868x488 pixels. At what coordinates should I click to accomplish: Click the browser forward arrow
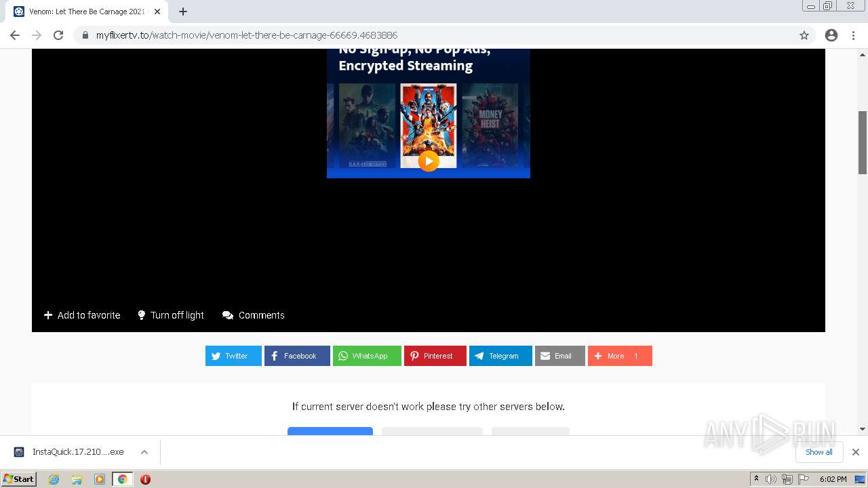[37, 35]
